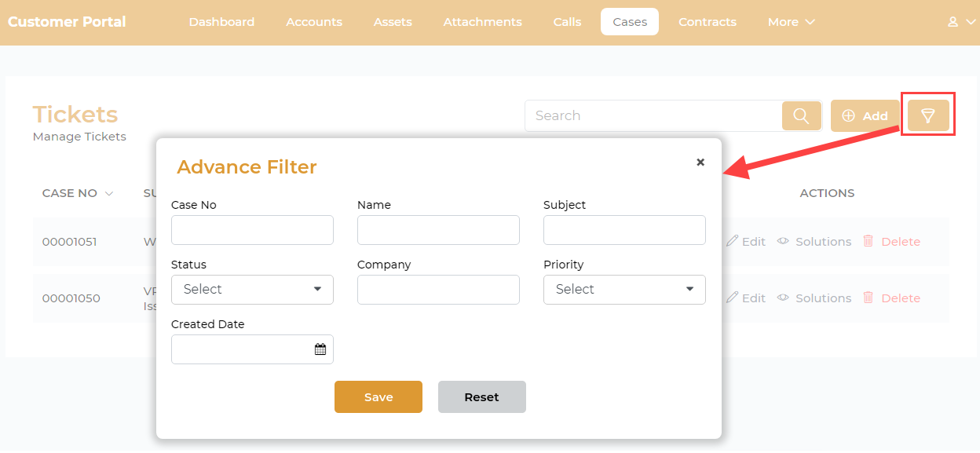Image resolution: width=980 pixels, height=453 pixels.
Task: Open the Priority dropdown
Action: click(x=624, y=290)
